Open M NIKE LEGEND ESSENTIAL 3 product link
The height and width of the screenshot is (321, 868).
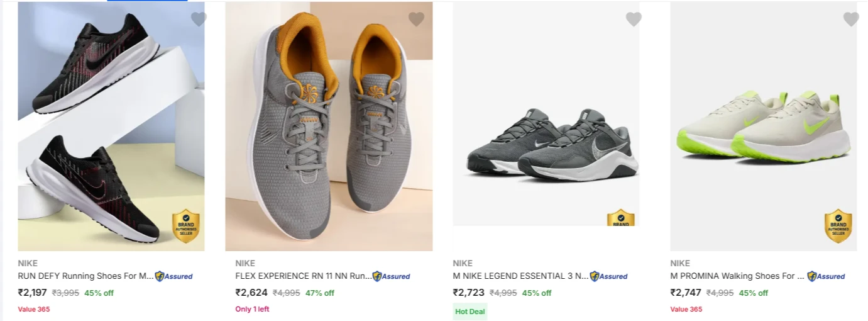[520, 276]
